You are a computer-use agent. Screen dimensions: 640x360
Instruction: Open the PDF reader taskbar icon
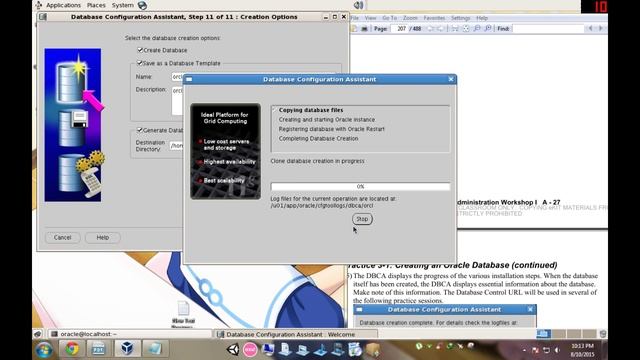click(x=98, y=349)
